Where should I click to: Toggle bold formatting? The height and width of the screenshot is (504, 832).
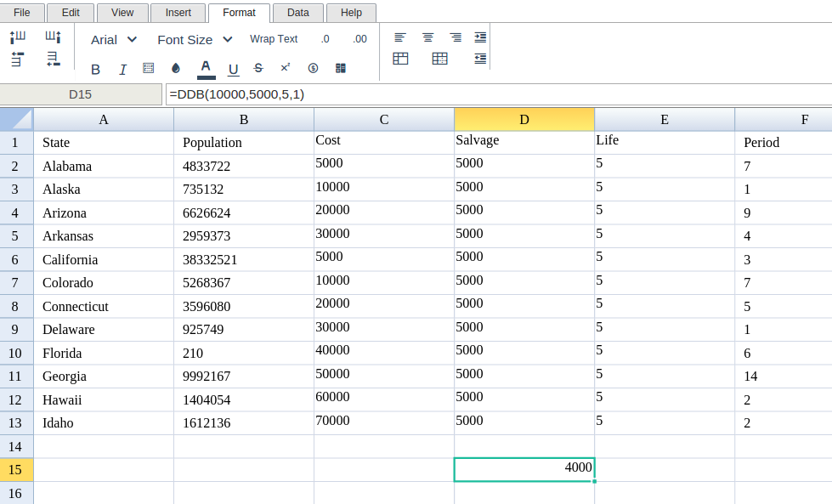coord(95,69)
